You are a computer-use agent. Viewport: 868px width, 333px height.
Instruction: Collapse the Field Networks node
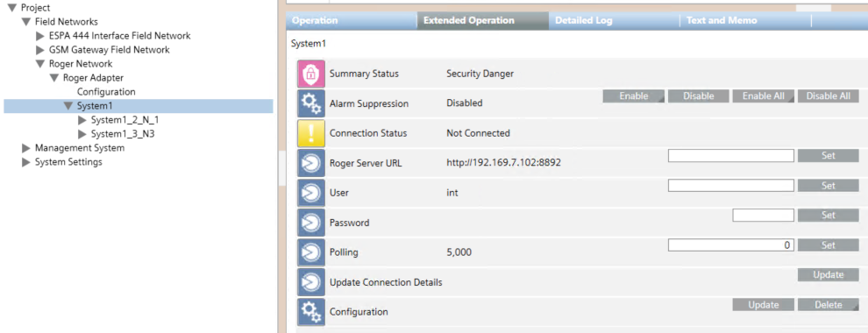(x=25, y=22)
